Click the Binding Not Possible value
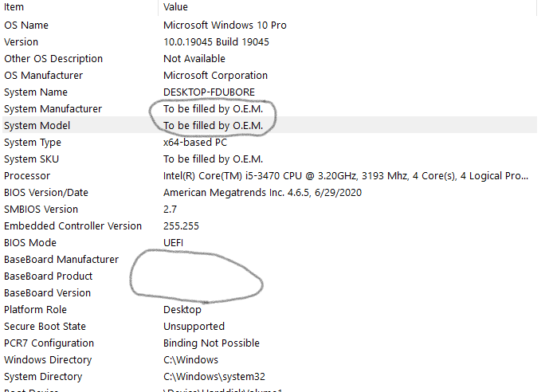Screen dimensions: 549x392 click(x=211, y=343)
